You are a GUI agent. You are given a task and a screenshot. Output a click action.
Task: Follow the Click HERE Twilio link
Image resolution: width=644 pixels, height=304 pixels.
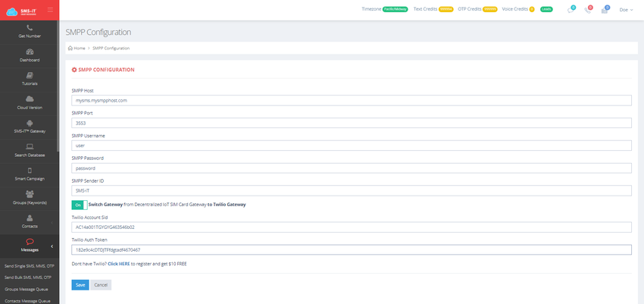[119, 264]
